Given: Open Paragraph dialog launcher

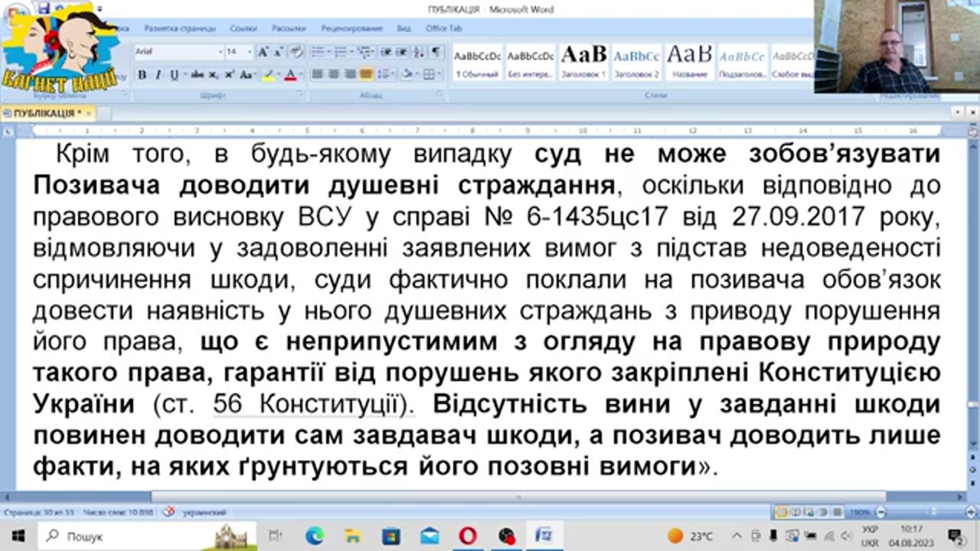Looking at the screenshot, I should [x=439, y=95].
